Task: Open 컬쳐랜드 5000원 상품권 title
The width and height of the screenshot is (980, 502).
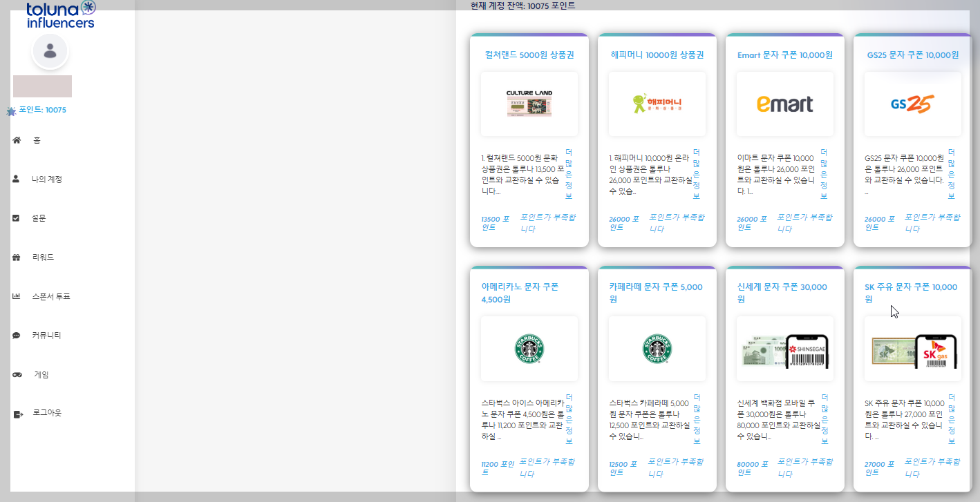Action: click(529, 55)
